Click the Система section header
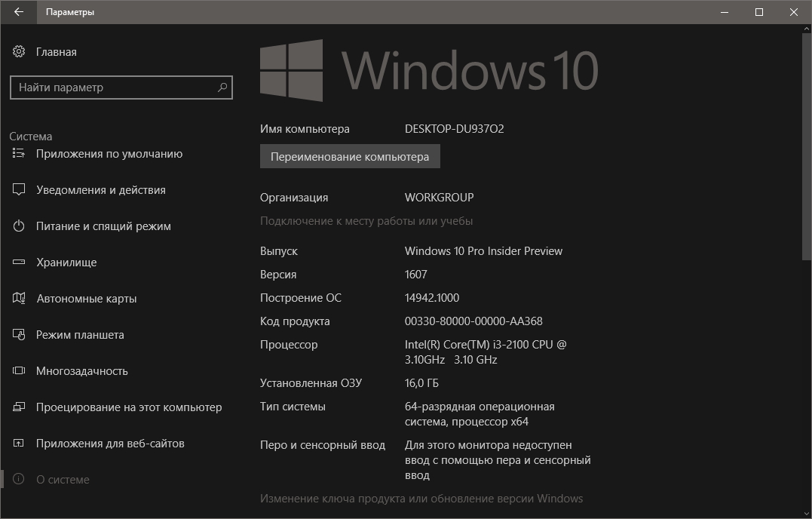 pyautogui.click(x=31, y=137)
